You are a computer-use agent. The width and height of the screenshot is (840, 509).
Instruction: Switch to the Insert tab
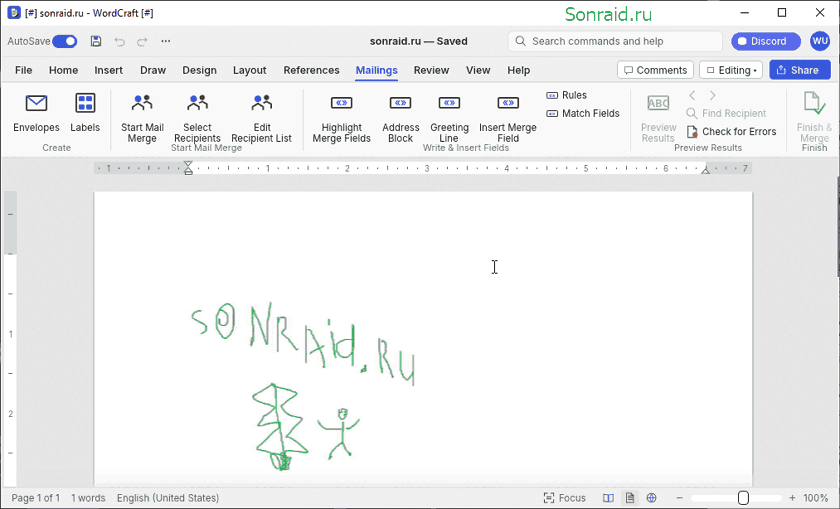109,70
